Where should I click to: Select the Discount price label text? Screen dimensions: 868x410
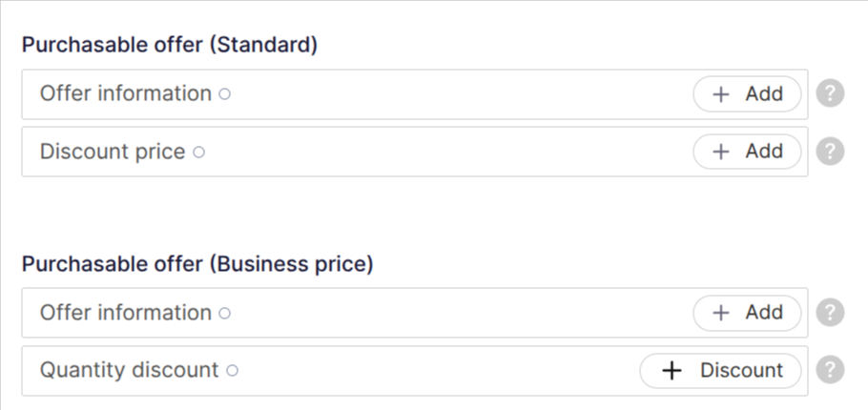tap(113, 152)
